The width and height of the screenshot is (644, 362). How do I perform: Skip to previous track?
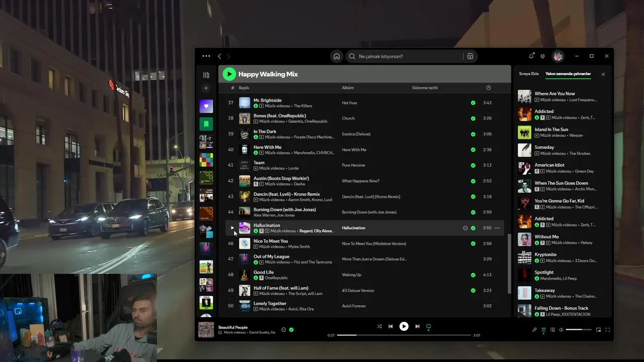point(390,326)
